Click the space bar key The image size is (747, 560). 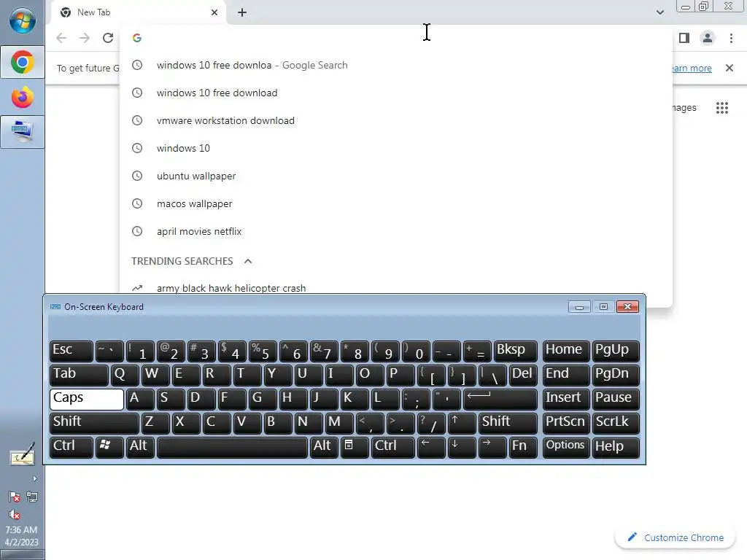coord(232,447)
